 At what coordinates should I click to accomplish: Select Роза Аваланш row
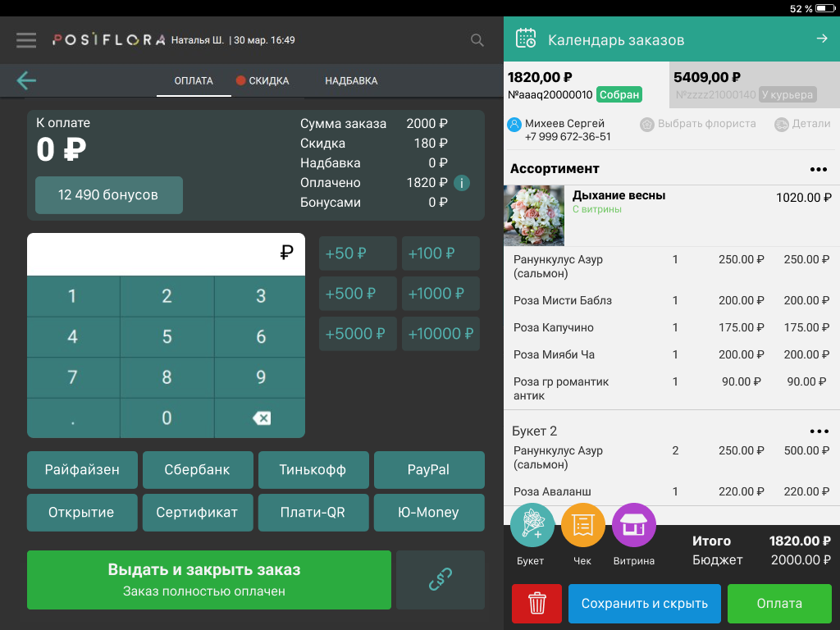(x=672, y=492)
